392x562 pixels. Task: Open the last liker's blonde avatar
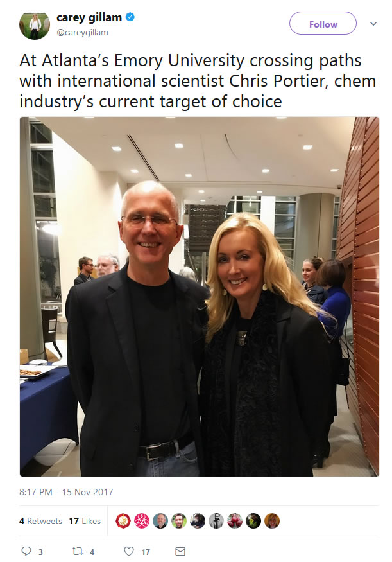[272, 521]
